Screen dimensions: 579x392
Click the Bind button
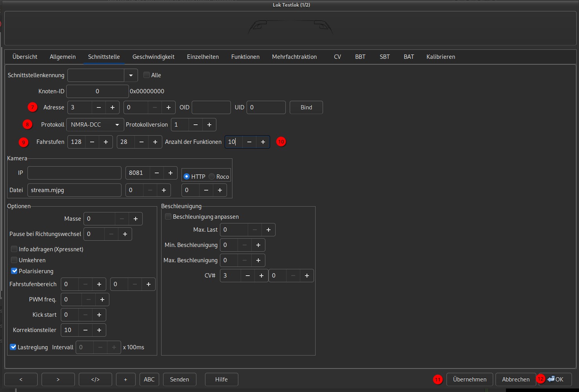306,107
